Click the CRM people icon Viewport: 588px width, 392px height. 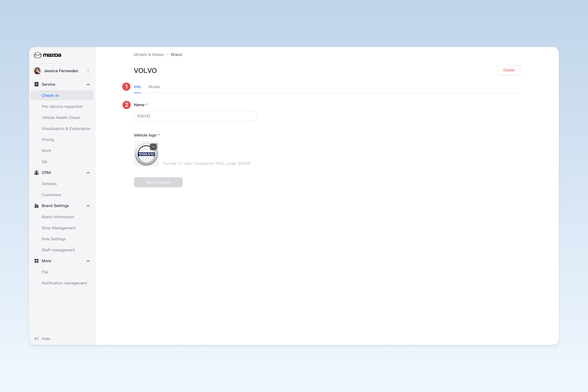pos(36,173)
